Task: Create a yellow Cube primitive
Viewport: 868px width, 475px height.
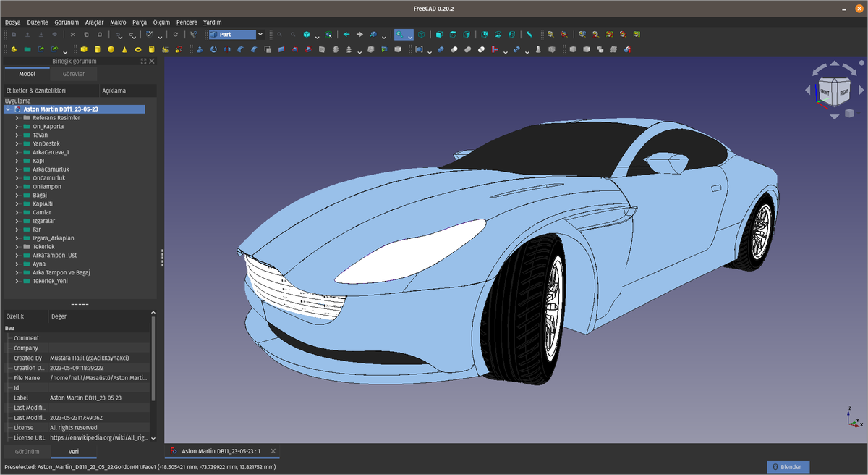Action: (x=84, y=49)
